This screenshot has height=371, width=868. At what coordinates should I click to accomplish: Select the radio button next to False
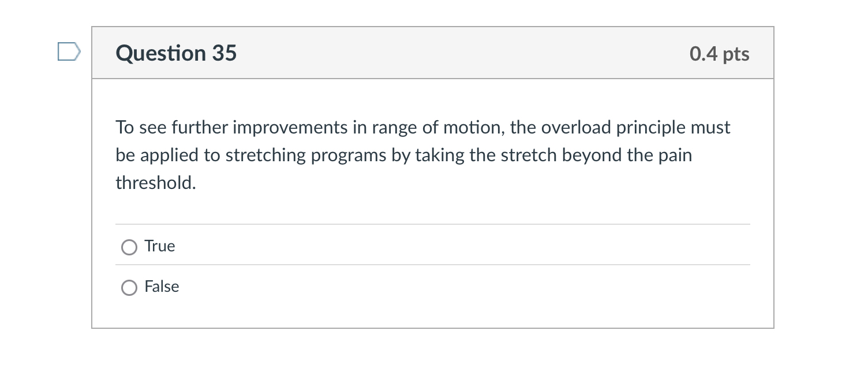tap(129, 287)
